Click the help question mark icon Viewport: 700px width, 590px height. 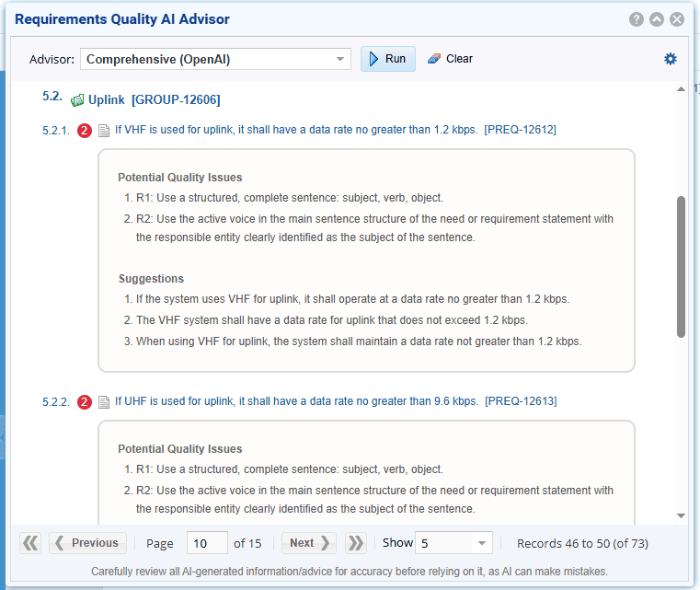[x=637, y=19]
